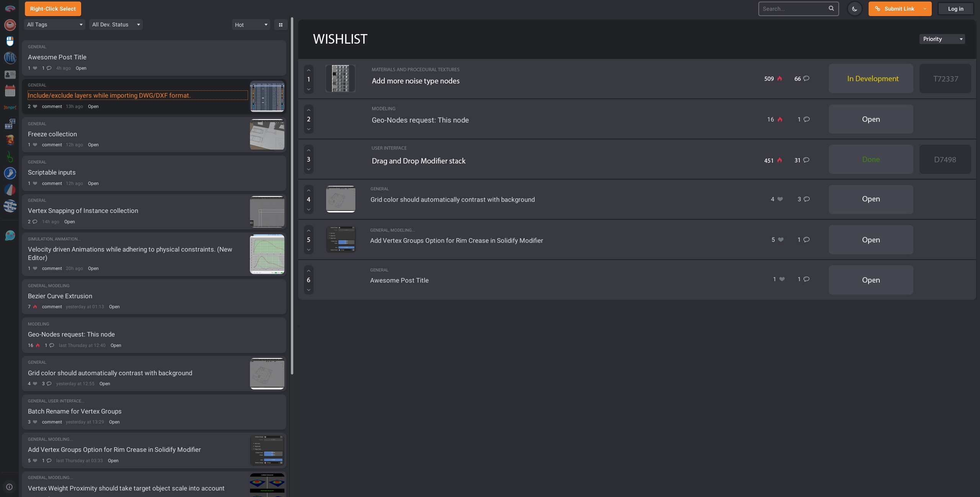Click the Submit Link button
Image resolution: width=980 pixels, height=497 pixels.
tap(894, 9)
